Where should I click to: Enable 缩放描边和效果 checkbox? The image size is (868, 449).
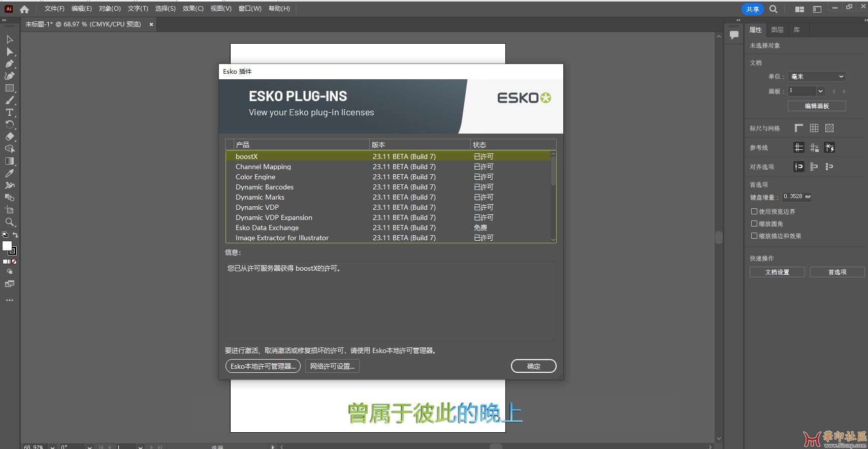(754, 236)
